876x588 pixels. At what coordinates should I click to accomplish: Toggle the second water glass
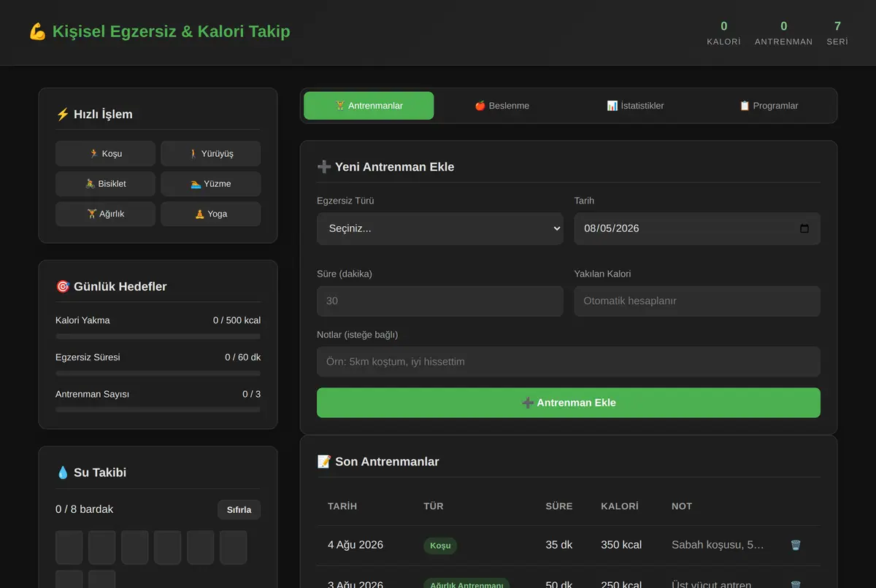102,547
